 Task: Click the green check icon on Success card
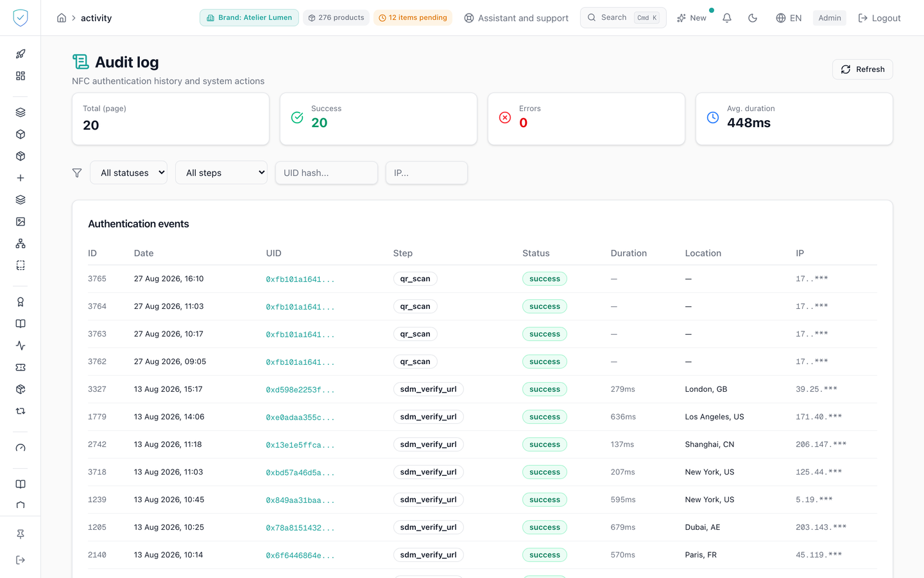(297, 118)
